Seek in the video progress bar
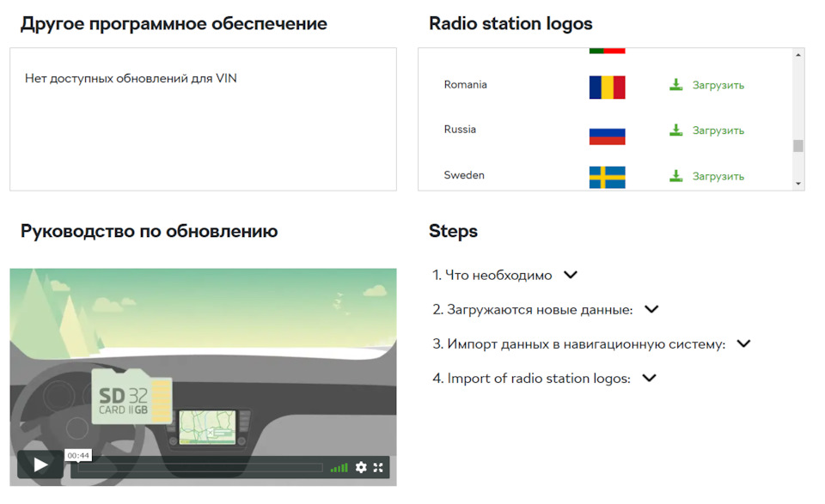The image size is (825, 504). click(200, 467)
